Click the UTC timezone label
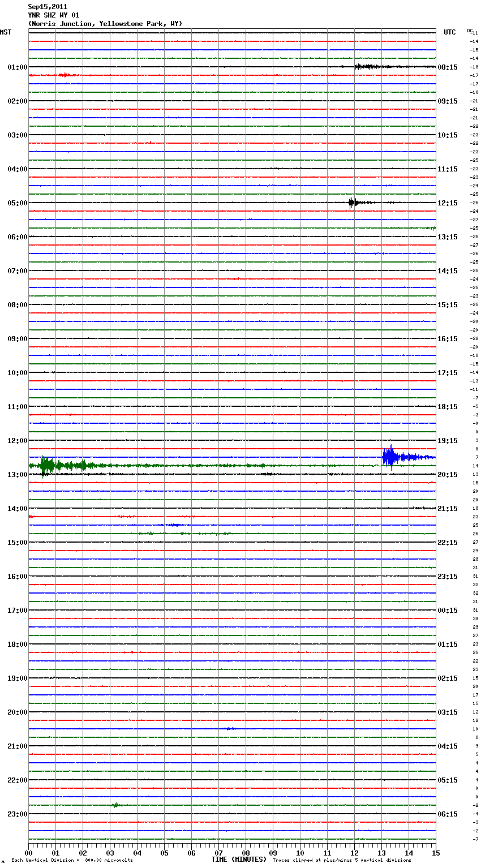Image resolution: width=481 pixels, height=868 pixels. (450, 32)
